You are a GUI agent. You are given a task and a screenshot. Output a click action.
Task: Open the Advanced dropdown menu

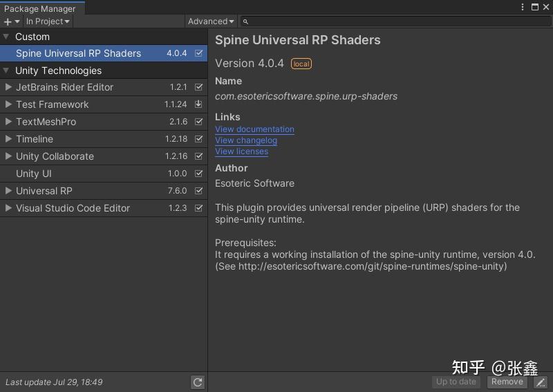pyautogui.click(x=211, y=21)
